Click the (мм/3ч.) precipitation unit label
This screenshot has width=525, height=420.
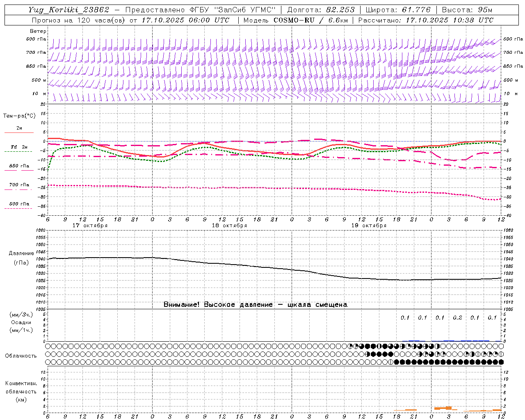(21, 315)
